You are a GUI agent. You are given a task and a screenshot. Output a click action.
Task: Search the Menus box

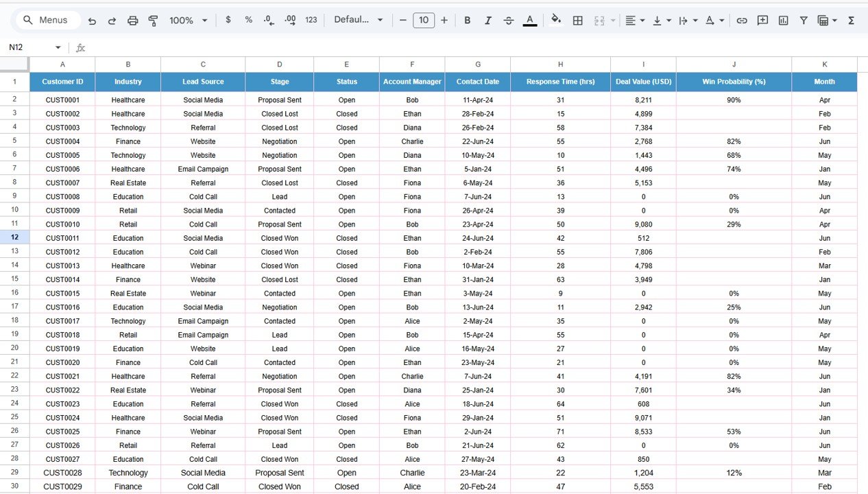pos(47,20)
